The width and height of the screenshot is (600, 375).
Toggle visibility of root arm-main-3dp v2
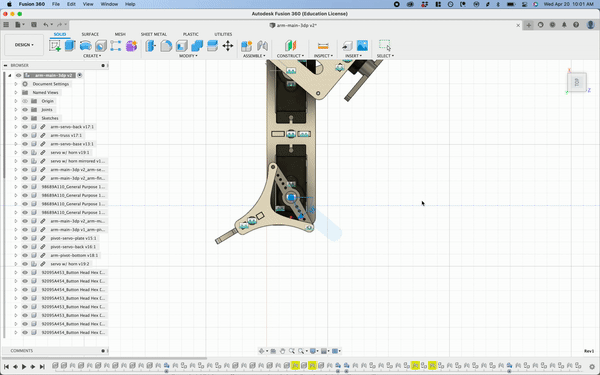[18, 75]
